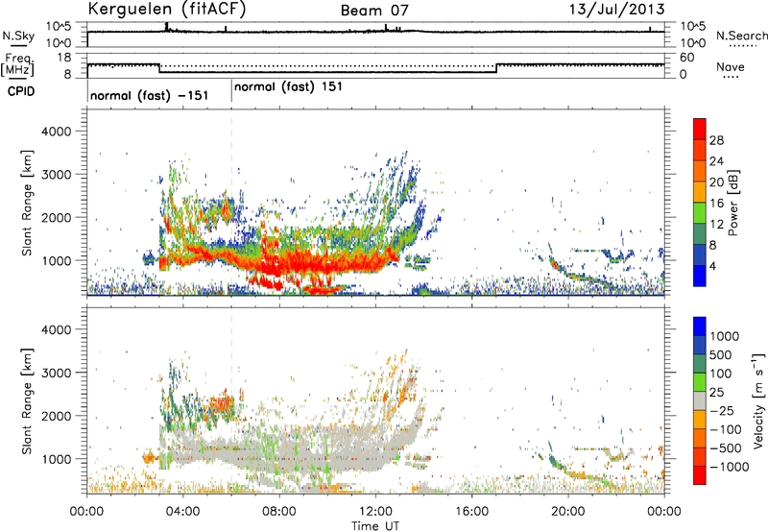Image resolution: width=768 pixels, height=532 pixels.
Task: Click the date '13/Jul/2013'
Action: pos(616,10)
